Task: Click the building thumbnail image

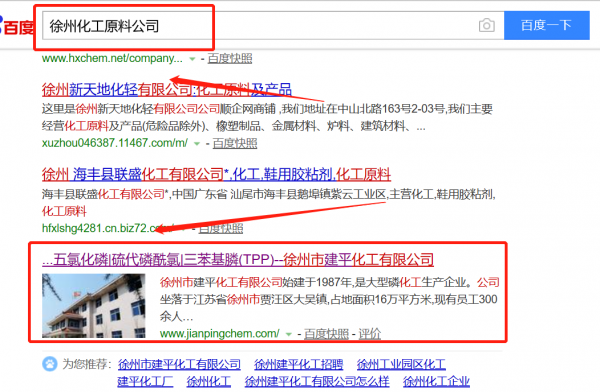Action: 94,305
